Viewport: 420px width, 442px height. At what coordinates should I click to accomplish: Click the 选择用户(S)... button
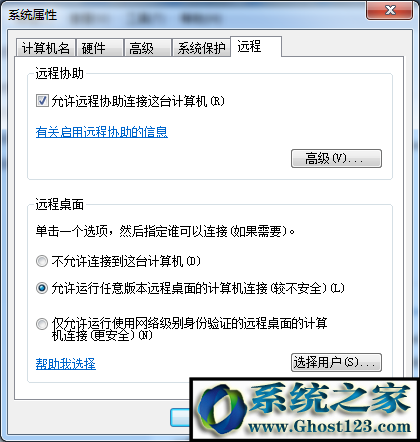click(336, 362)
